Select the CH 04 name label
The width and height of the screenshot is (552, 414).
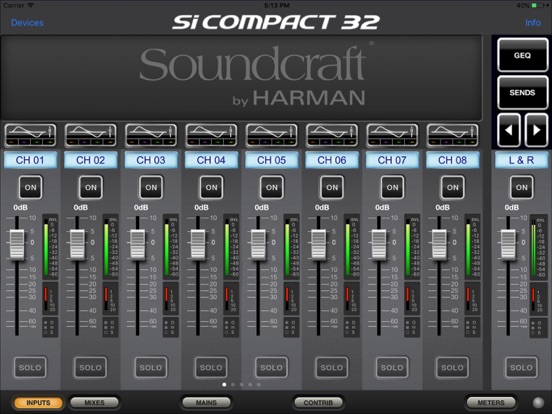(211, 160)
